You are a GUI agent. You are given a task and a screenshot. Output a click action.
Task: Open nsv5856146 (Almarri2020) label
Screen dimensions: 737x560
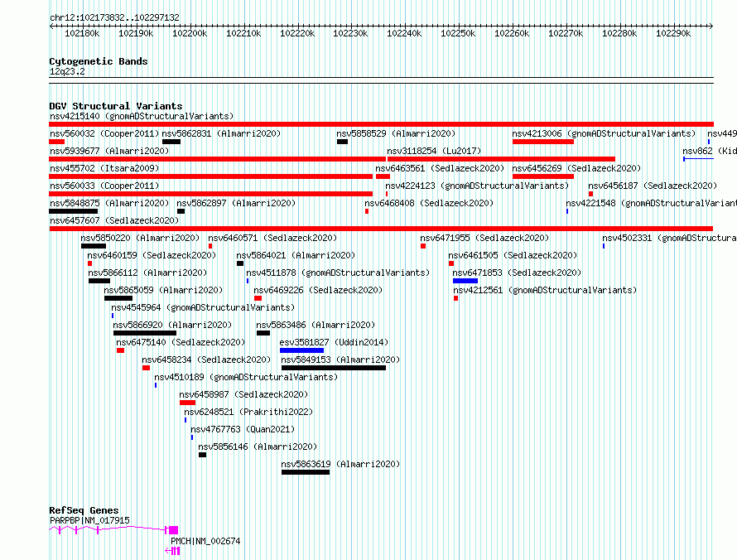[258, 447]
